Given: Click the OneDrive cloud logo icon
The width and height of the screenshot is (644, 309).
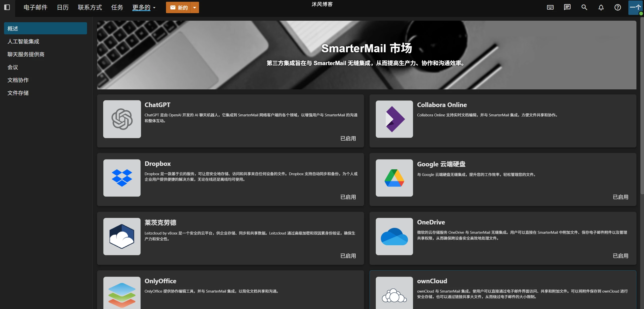Looking at the screenshot, I should point(394,236).
